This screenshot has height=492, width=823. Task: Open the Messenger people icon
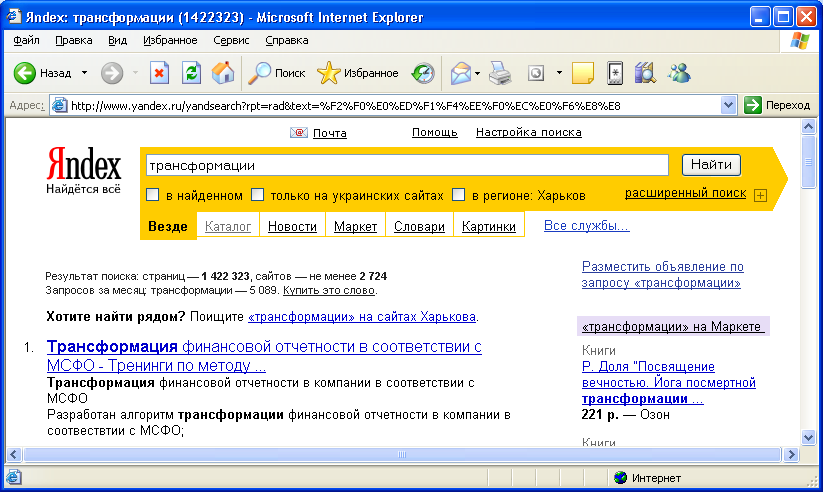pos(679,73)
